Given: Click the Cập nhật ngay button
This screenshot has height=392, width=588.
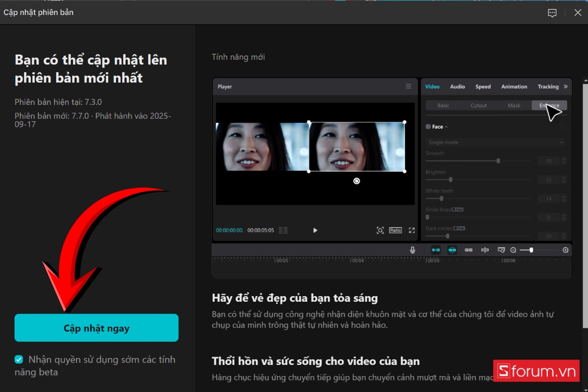Looking at the screenshot, I should pyautogui.click(x=96, y=328).
